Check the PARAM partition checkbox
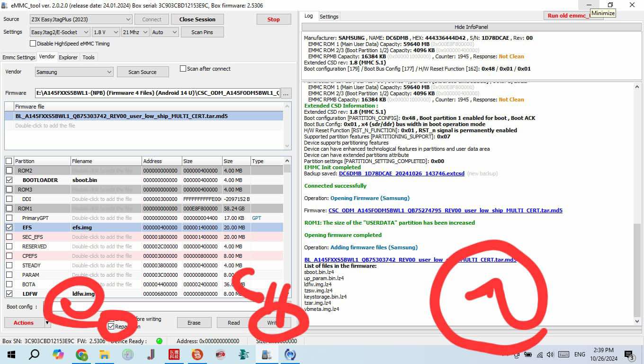Screen dimensions: 644x364 point(9,275)
